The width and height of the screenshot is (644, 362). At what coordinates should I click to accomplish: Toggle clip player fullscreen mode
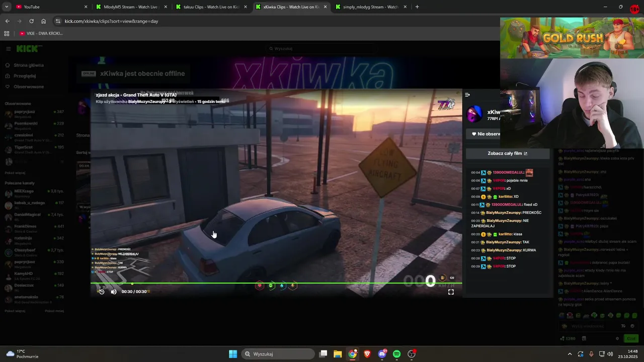pos(451,292)
